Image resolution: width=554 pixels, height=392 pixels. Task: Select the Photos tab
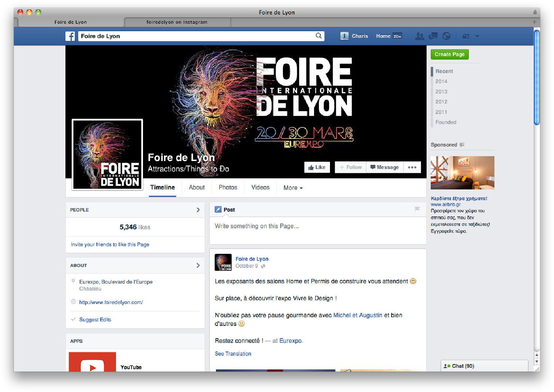pos(228,187)
